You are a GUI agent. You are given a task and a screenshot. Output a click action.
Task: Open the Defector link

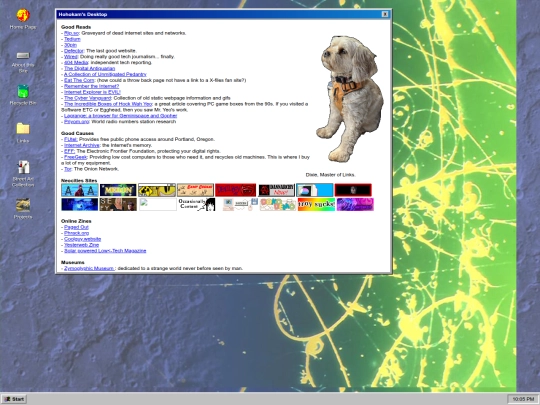(x=74, y=51)
